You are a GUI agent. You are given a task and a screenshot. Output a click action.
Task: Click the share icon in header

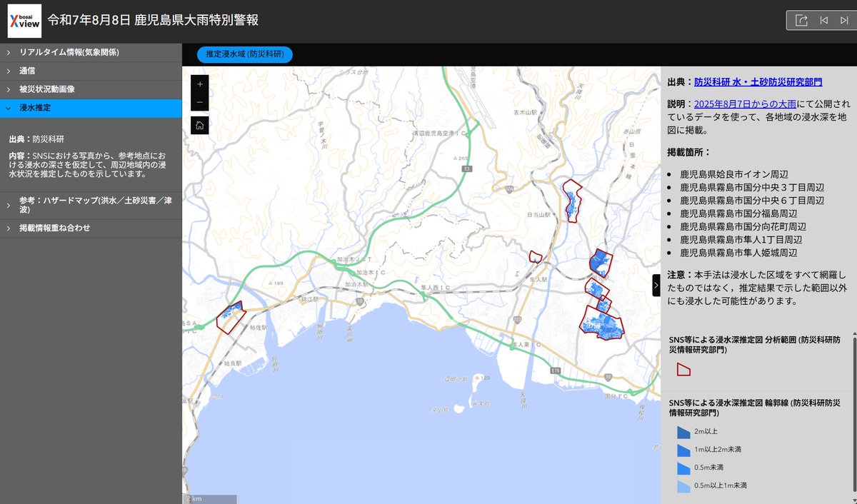pyautogui.click(x=801, y=21)
